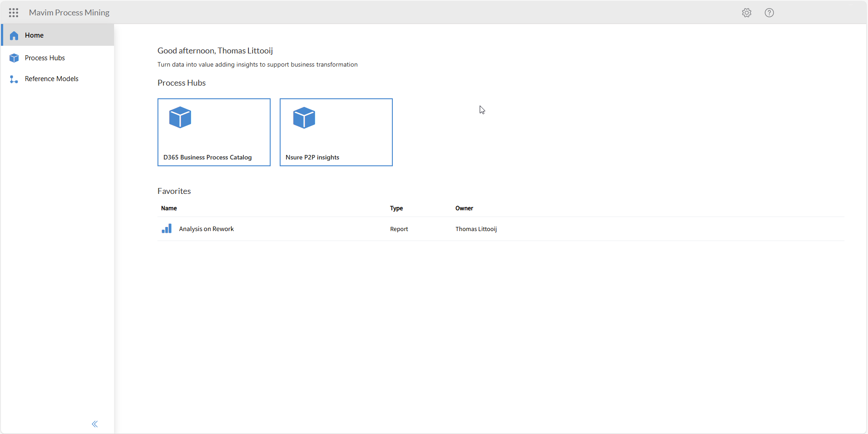Click the Owner column header in Favorites

(x=464, y=208)
